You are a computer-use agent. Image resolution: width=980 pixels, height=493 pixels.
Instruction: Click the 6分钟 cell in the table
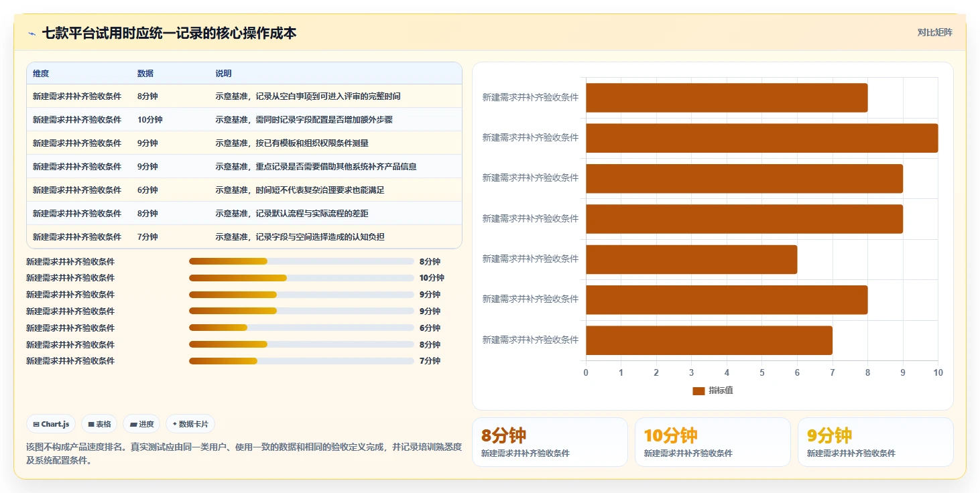click(147, 190)
